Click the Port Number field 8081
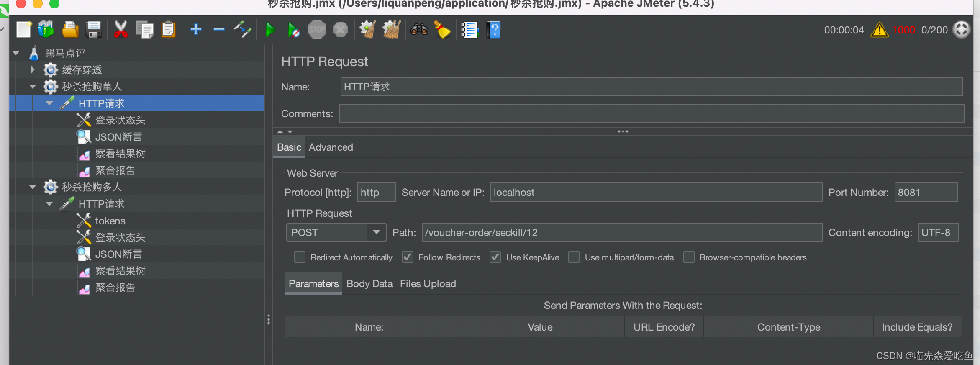Image resolution: width=980 pixels, height=365 pixels. click(926, 192)
